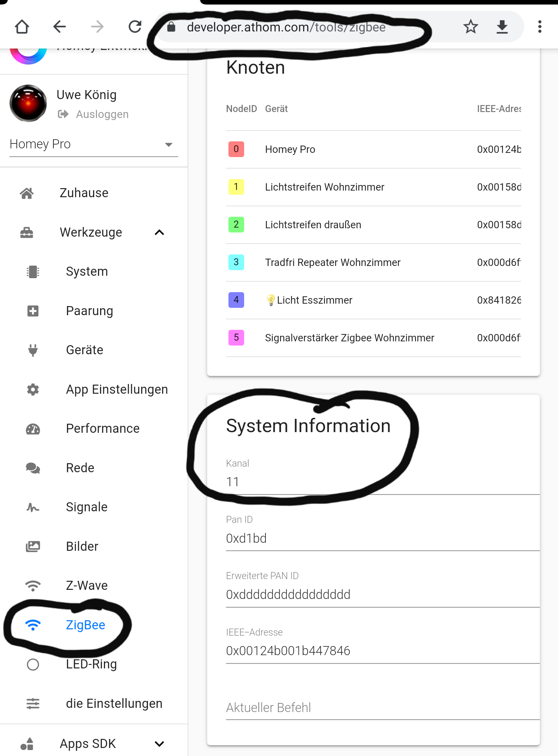Open the Zuhause menu item
This screenshot has height=756, width=558.
click(84, 193)
